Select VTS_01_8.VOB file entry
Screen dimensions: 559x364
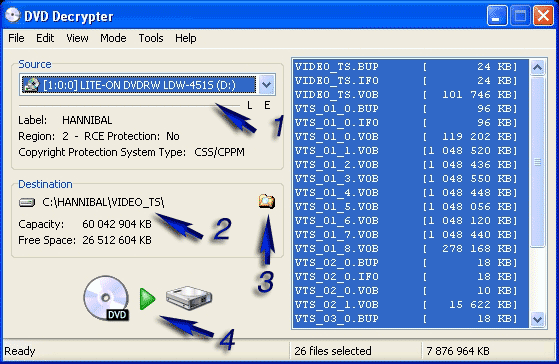(x=406, y=248)
